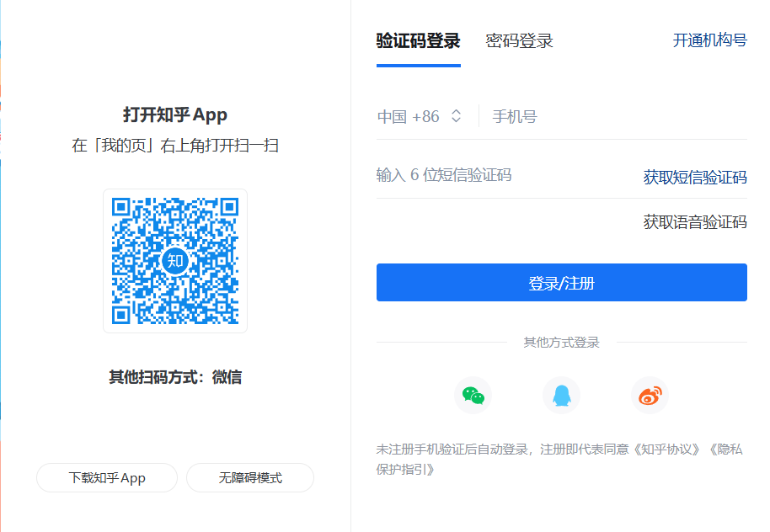
Task: Open the 开通机构号 link
Action: 709,41
